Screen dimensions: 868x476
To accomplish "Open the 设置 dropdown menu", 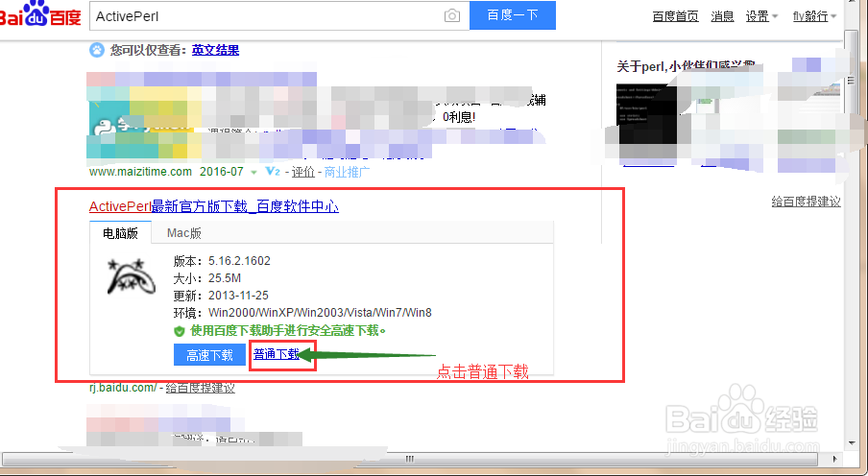I will pyautogui.click(x=761, y=16).
